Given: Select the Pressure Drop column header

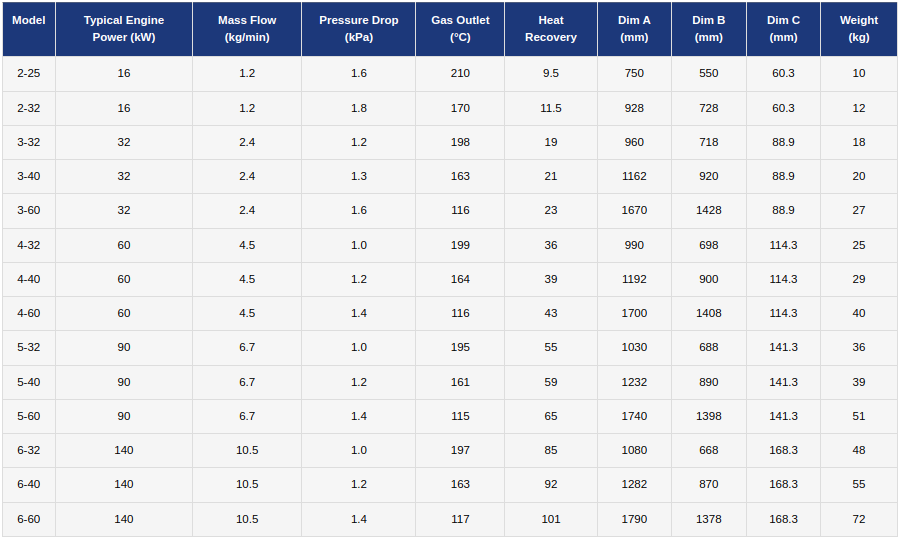Looking at the screenshot, I should [359, 29].
